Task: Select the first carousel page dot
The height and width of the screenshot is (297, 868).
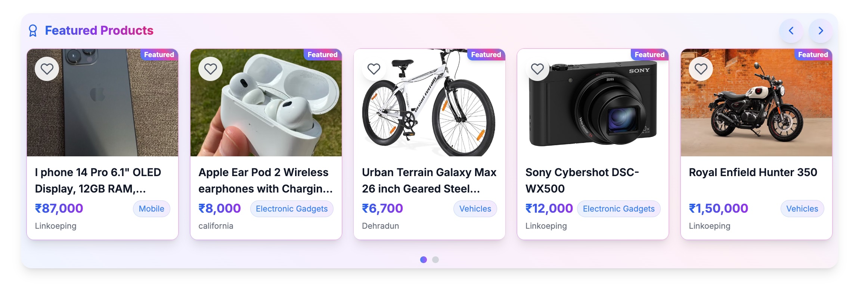Action: pyautogui.click(x=424, y=260)
